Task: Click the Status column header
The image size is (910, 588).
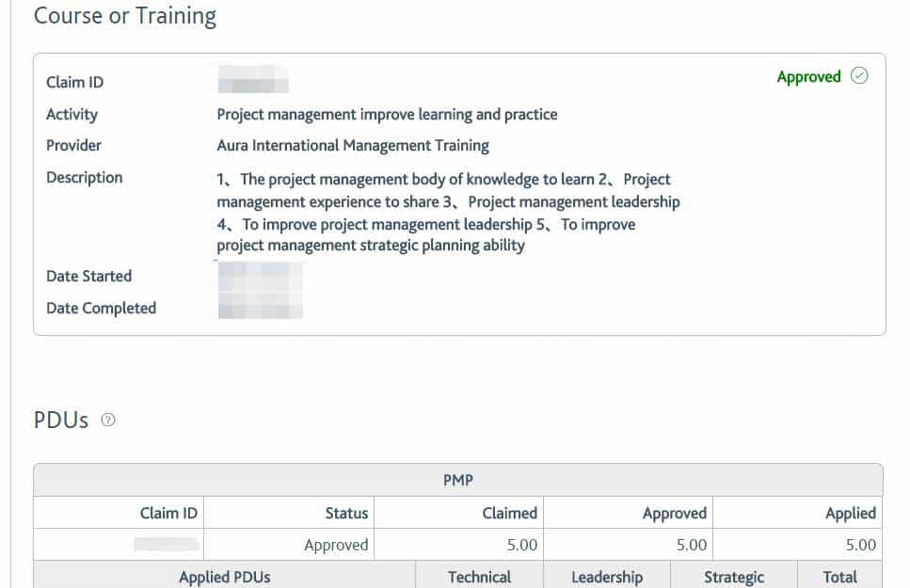Action: tap(346, 513)
